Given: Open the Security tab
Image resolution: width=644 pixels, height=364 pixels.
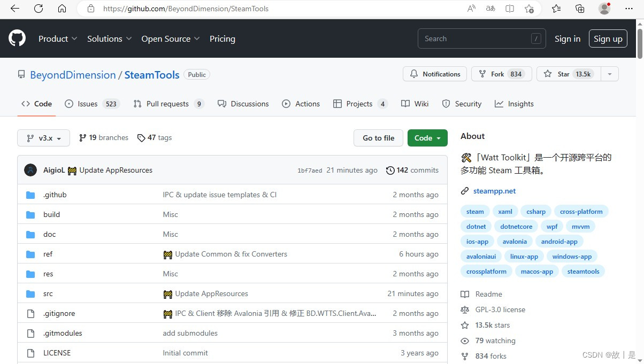Looking at the screenshot, I should 462,104.
